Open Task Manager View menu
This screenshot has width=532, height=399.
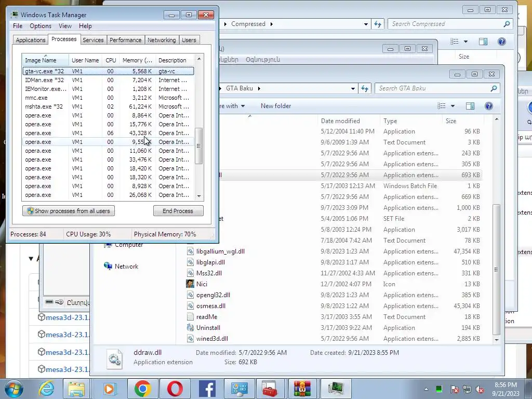[65, 26]
